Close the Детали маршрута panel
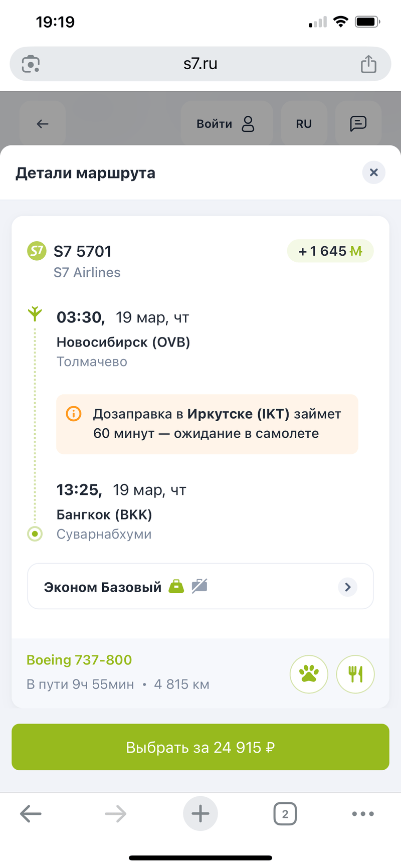Screen dimensions: 401x868 pyautogui.click(x=373, y=172)
